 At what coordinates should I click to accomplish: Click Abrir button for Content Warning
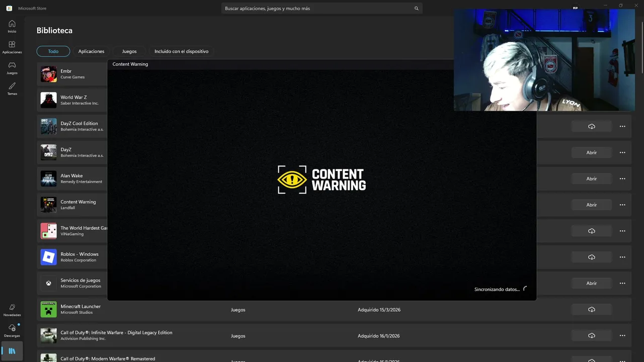point(591,205)
